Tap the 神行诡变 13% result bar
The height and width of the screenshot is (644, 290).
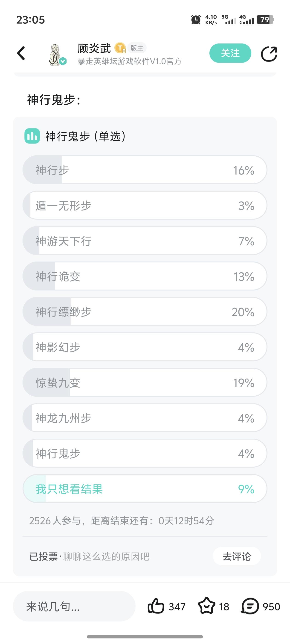pos(145,276)
